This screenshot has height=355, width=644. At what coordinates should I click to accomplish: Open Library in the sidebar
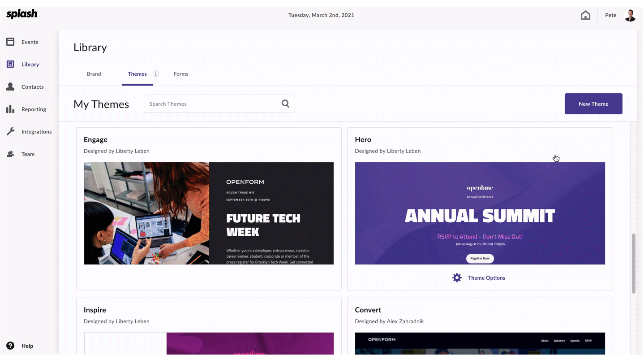30,65
